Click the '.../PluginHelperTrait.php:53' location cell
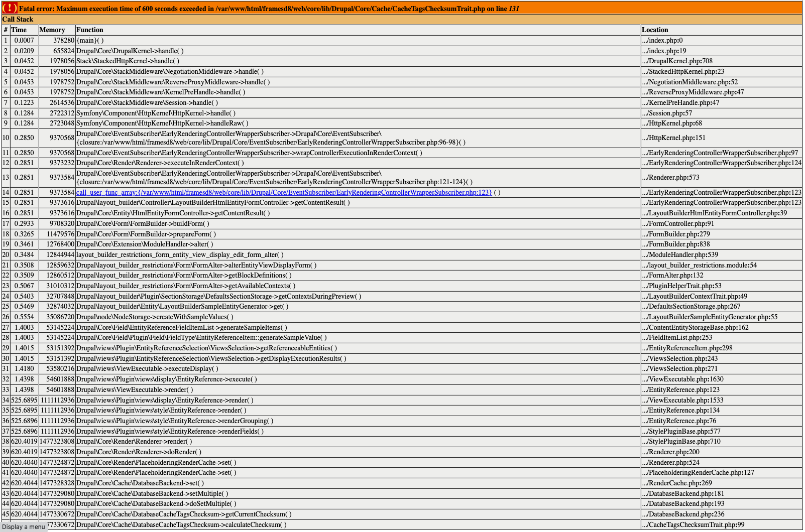 pos(722,286)
